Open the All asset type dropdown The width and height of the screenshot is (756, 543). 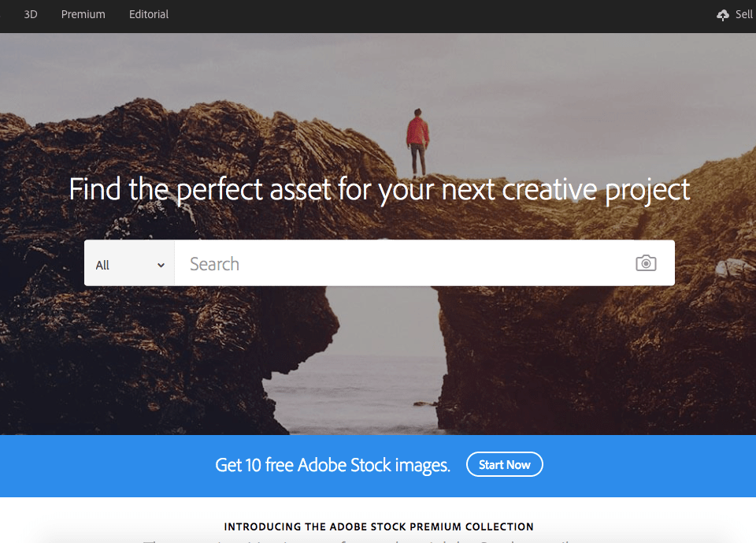tap(129, 263)
